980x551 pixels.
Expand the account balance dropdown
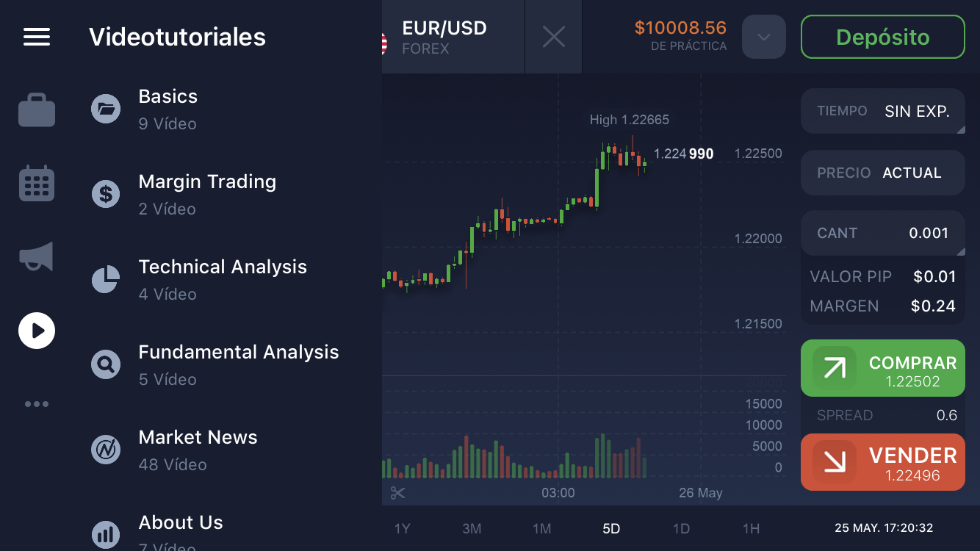click(763, 37)
